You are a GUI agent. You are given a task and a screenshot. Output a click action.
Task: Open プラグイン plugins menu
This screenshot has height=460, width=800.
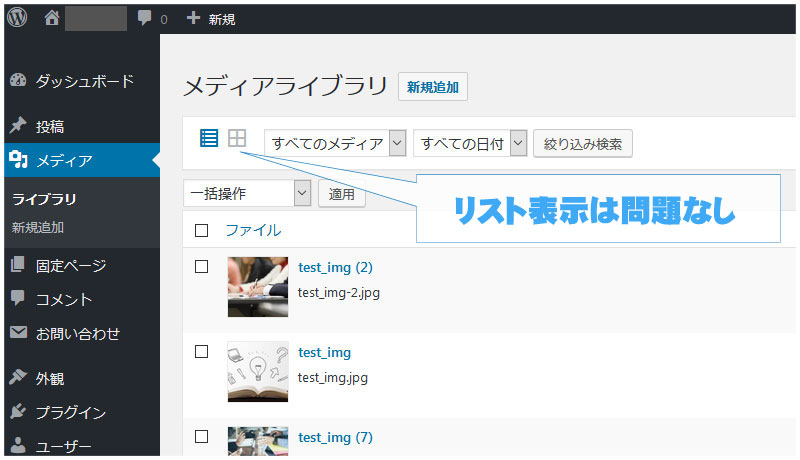pos(71,413)
